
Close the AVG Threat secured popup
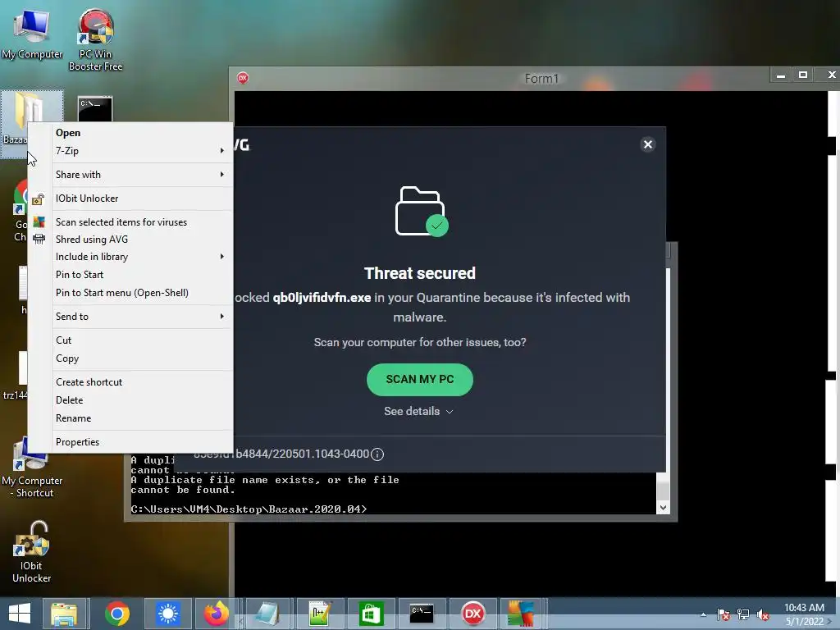(x=648, y=144)
